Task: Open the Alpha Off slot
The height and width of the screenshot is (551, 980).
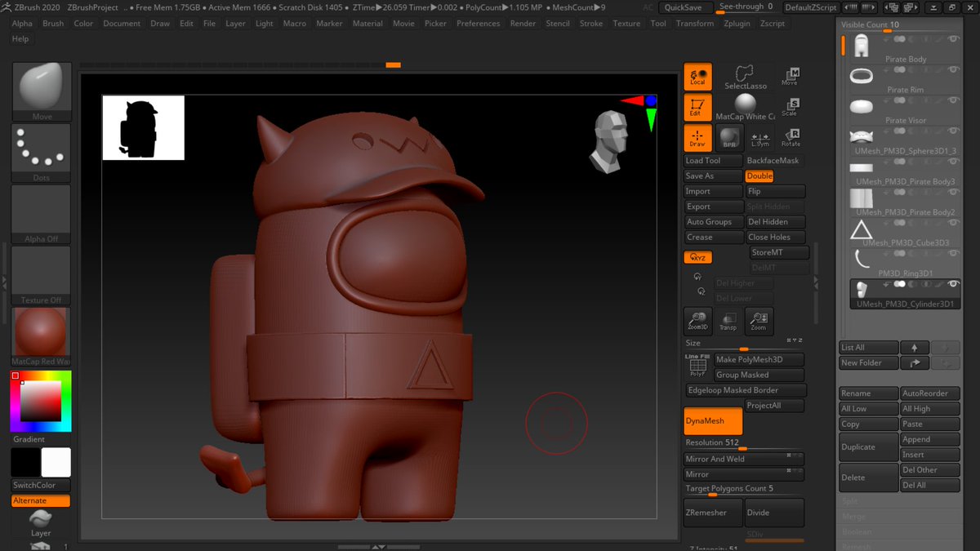Action: coord(42,214)
